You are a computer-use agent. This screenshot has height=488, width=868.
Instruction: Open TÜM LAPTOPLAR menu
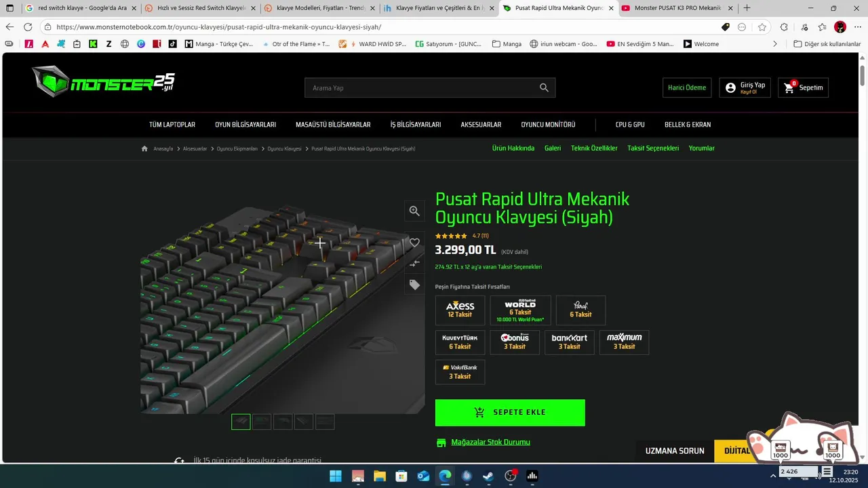click(172, 125)
